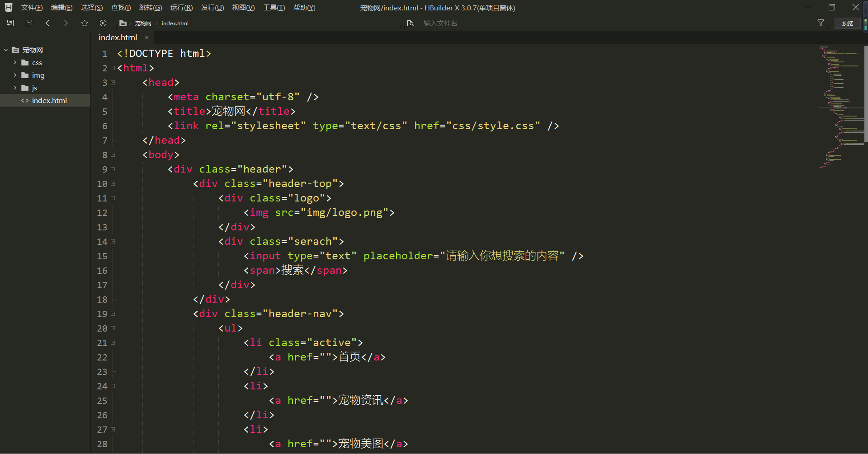868x454 pixels.
Task: Expand the css folder
Action: pyautogui.click(x=15, y=62)
